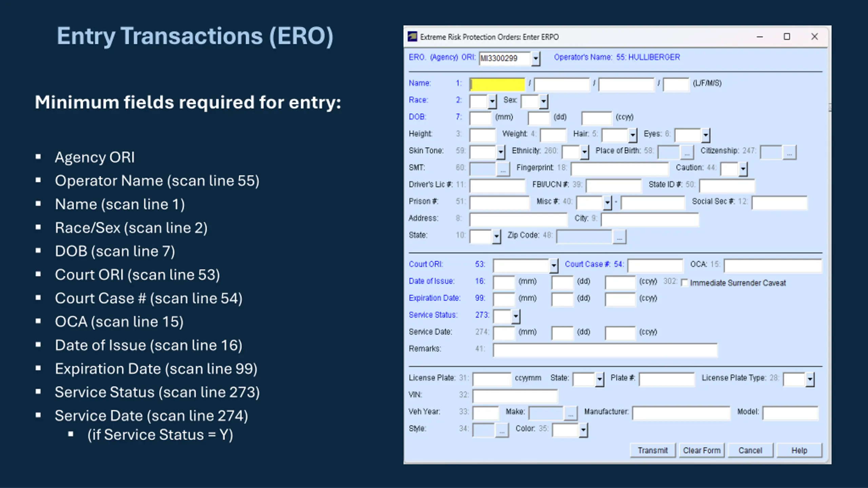The width and height of the screenshot is (868, 488).
Task: Open the address State dropdown
Action: coord(496,237)
